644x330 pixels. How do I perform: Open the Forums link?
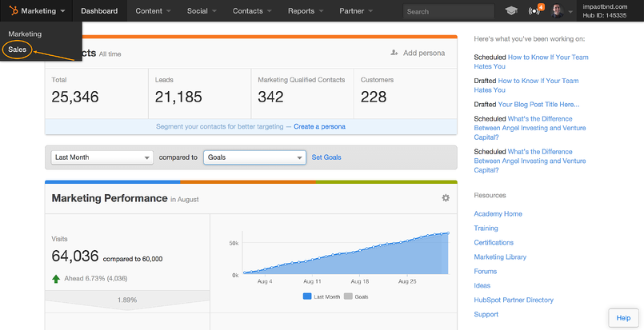click(485, 272)
